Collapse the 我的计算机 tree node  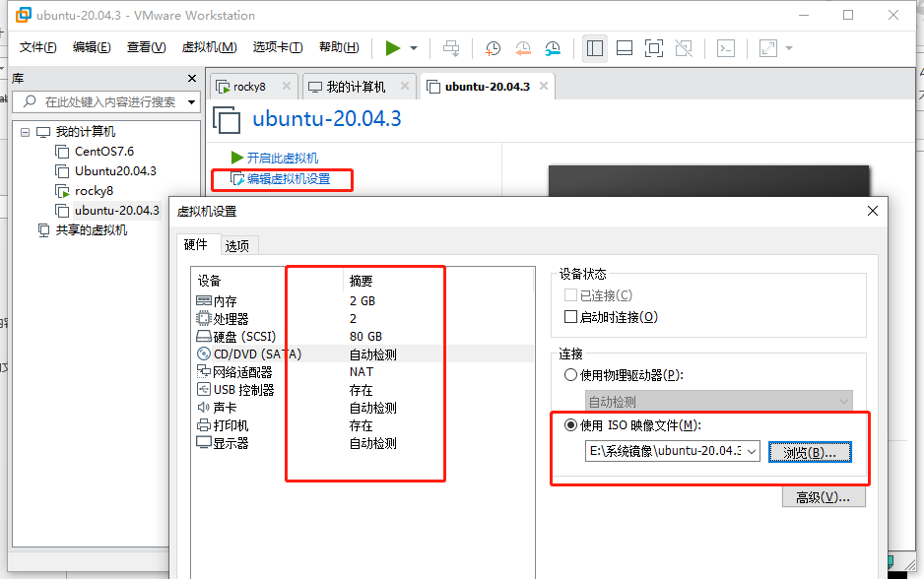tap(25, 132)
